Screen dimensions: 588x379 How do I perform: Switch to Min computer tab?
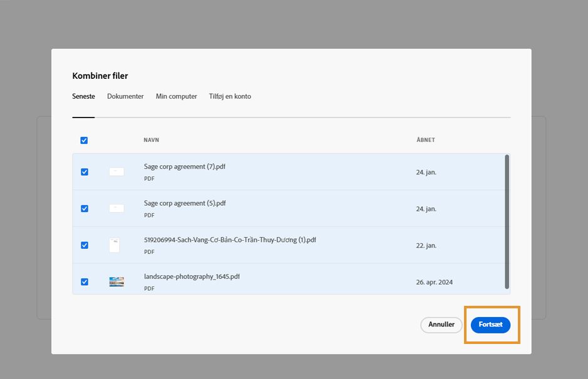click(177, 96)
